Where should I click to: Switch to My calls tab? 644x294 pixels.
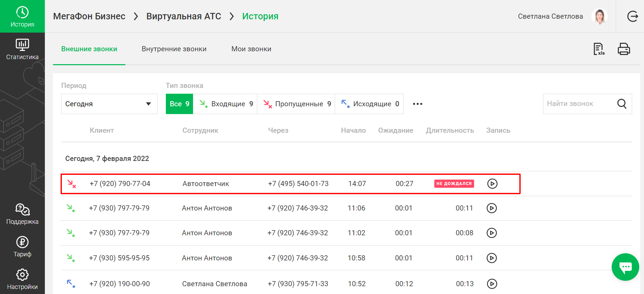pyautogui.click(x=251, y=49)
